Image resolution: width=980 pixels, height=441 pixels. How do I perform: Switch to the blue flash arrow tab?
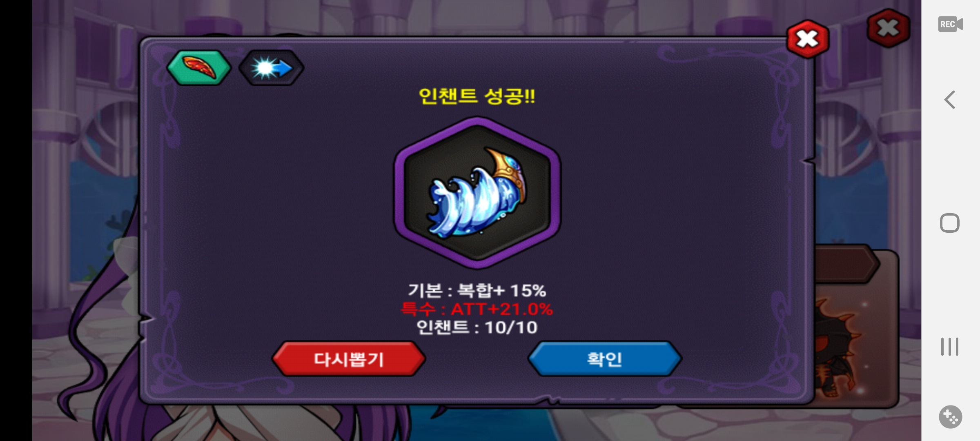point(271,67)
